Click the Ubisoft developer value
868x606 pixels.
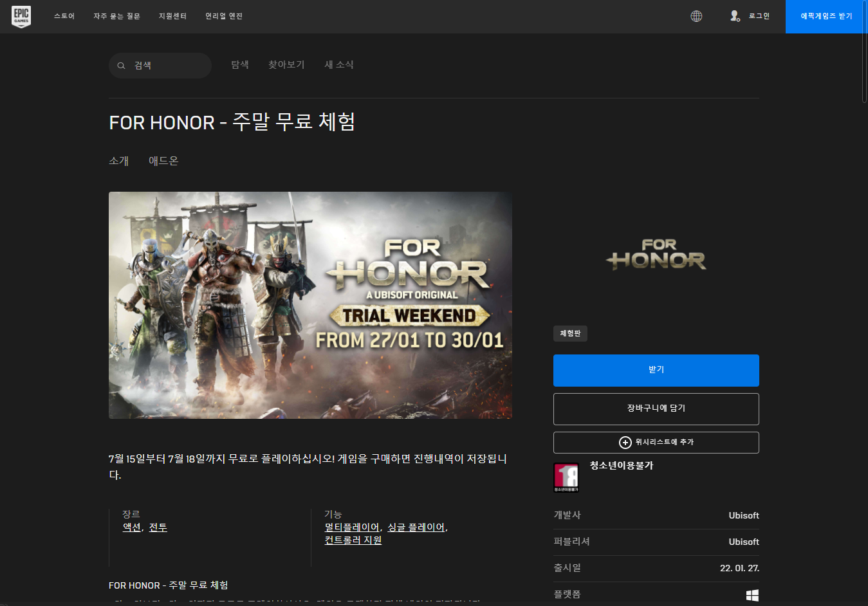[744, 516]
